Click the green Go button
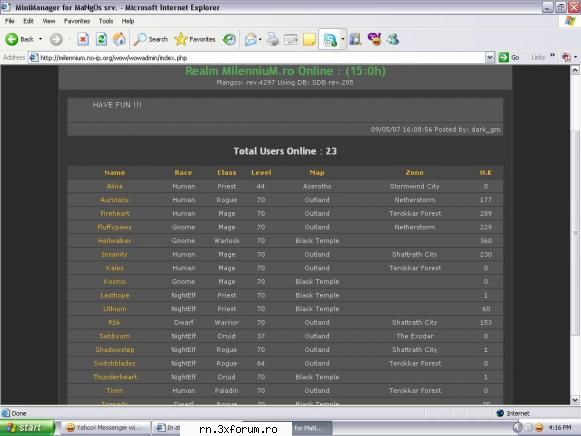 [x=509, y=57]
